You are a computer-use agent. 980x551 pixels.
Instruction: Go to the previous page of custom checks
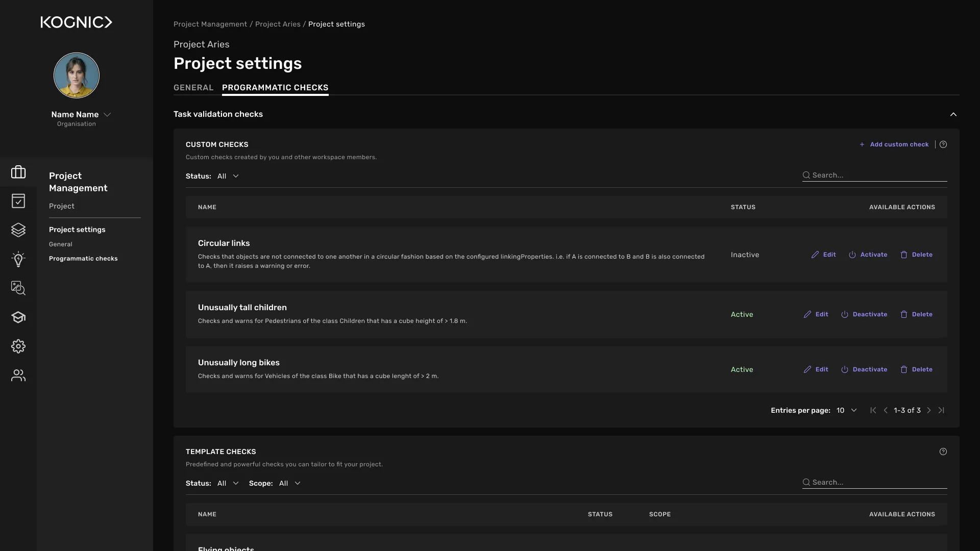pyautogui.click(x=886, y=410)
